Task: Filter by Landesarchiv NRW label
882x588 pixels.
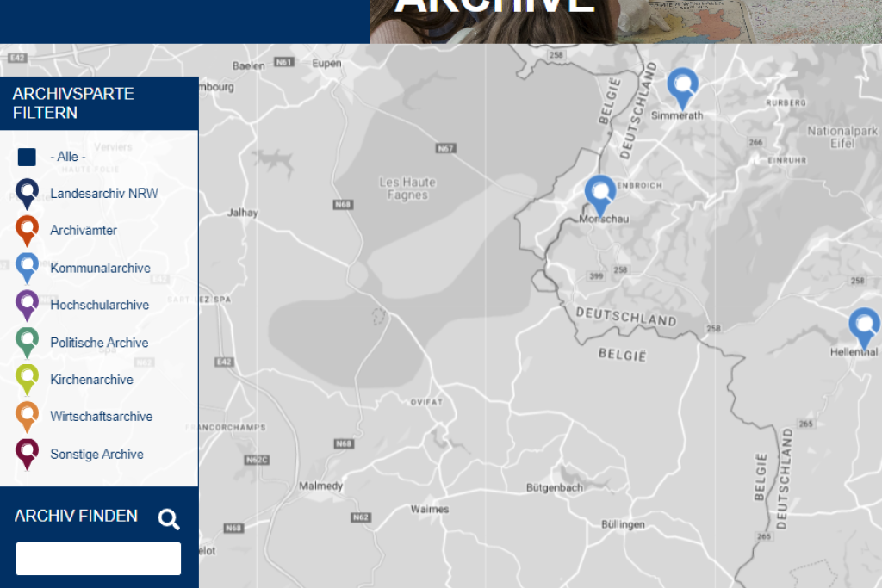Action: pyautogui.click(x=104, y=194)
